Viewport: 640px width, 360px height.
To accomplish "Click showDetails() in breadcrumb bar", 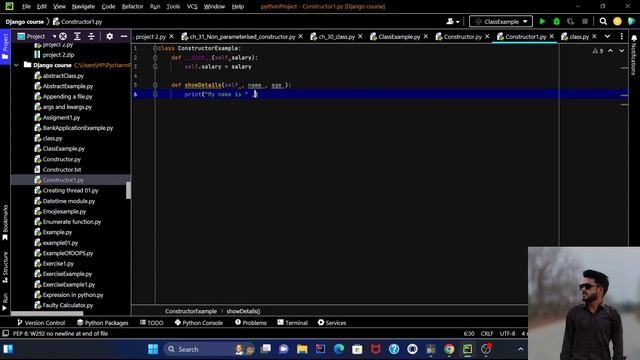I will pyautogui.click(x=243, y=311).
